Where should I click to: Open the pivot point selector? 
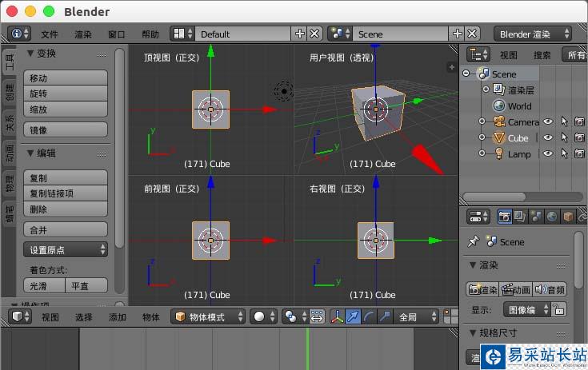tap(294, 316)
